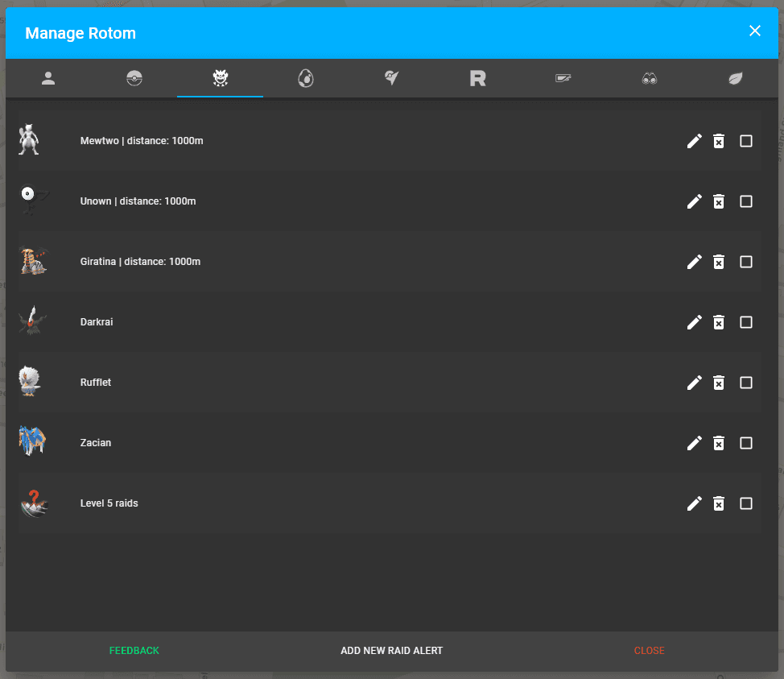Click the 'Manage Rotom' dialog title
The width and height of the screenshot is (784, 679).
[80, 33]
